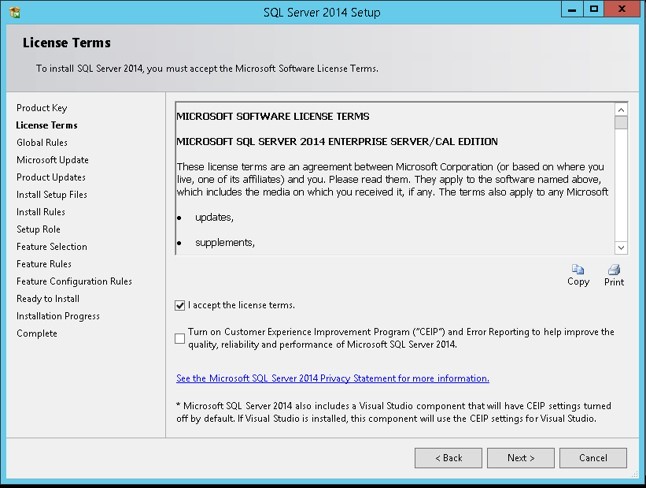646x488 pixels.
Task: Open the SQL Server 2014 Privacy Statement link
Action: [332, 379]
